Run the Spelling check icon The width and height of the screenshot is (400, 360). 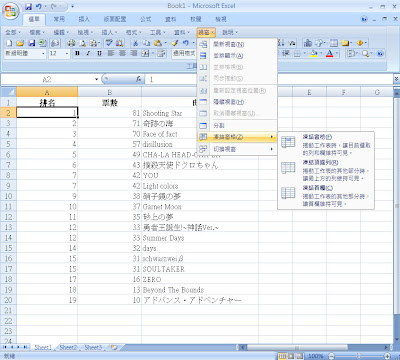click(x=109, y=43)
